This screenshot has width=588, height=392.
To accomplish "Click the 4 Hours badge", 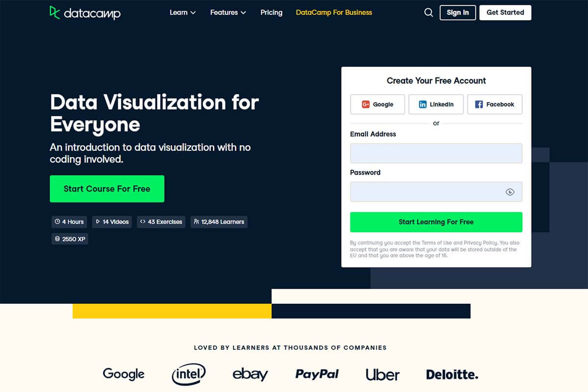I will click(x=70, y=222).
